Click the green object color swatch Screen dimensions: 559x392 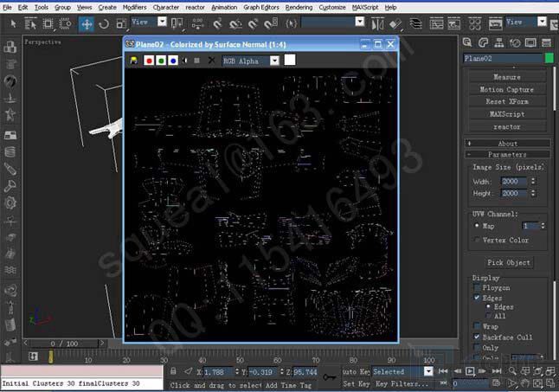[549, 58]
